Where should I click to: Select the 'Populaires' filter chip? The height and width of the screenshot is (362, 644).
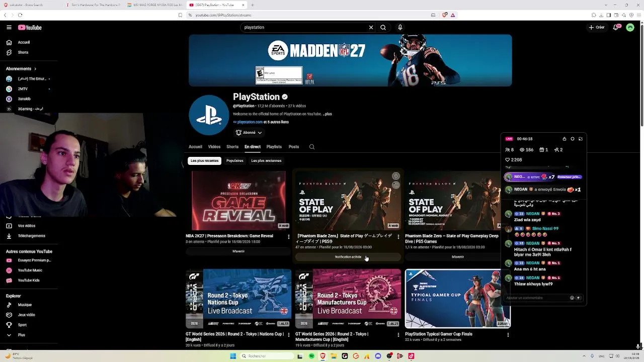click(x=235, y=161)
